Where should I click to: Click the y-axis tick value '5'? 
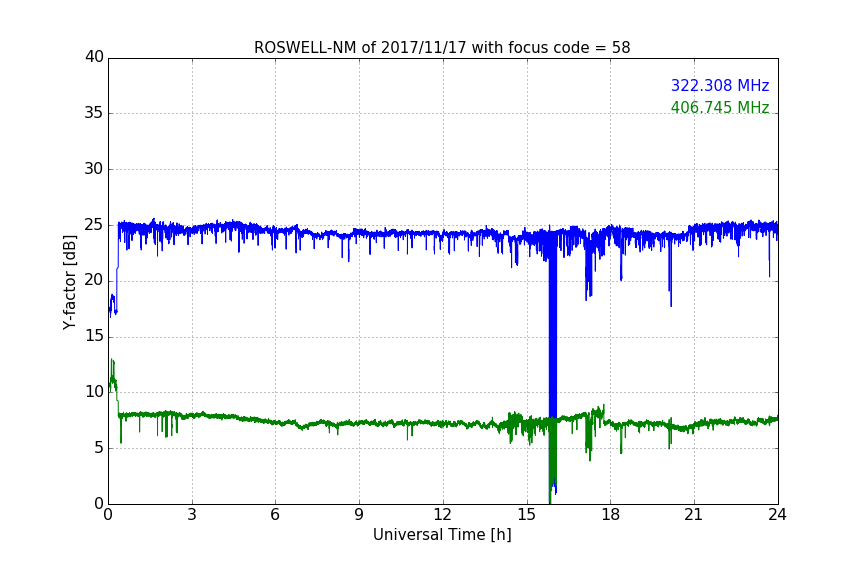99,448
